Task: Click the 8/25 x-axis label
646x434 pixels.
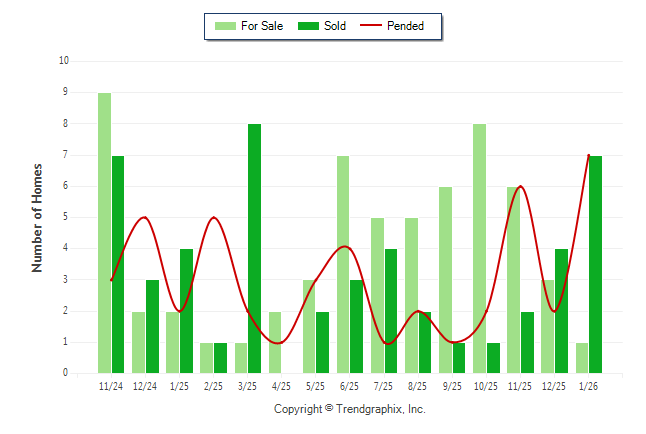Action: click(418, 386)
